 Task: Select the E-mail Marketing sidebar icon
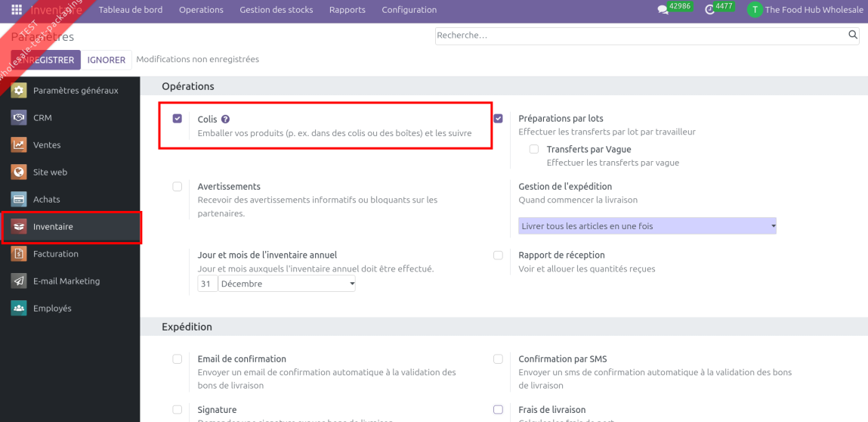19,281
